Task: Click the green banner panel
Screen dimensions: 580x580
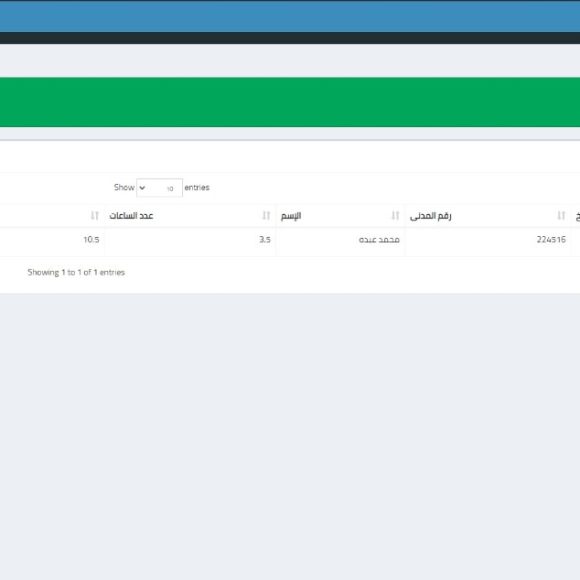Action: tap(290, 102)
